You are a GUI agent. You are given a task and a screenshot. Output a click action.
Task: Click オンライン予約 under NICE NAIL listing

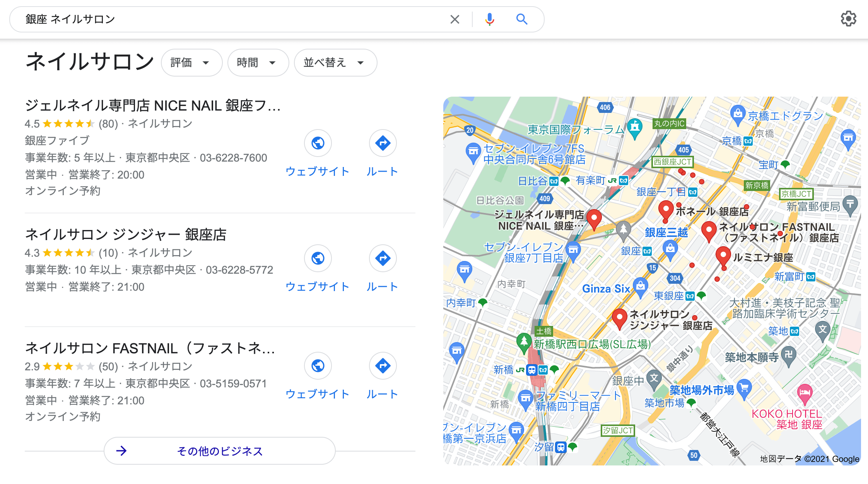click(63, 191)
